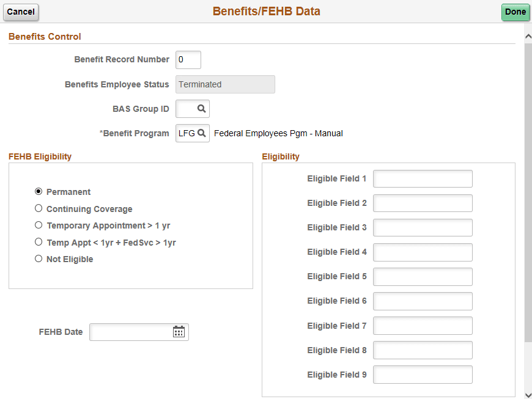Enter a value in Eligible Field 5
The width and height of the screenshot is (532, 399).
[423, 276]
